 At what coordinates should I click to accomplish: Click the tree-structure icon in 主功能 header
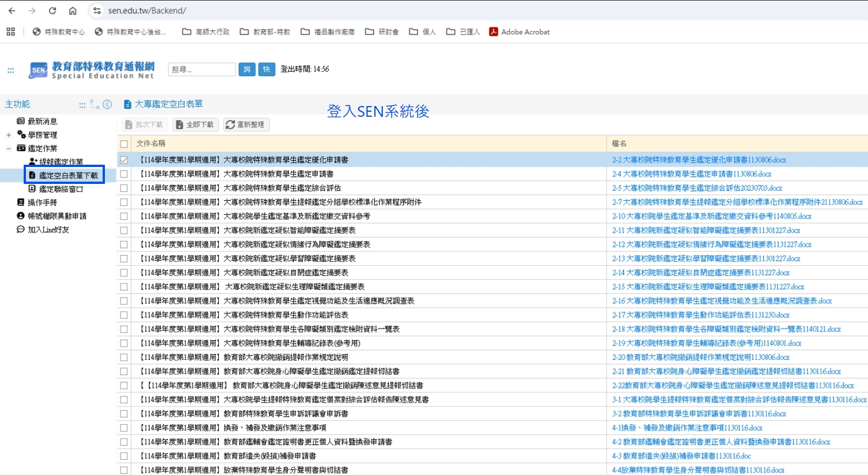tap(95, 104)
